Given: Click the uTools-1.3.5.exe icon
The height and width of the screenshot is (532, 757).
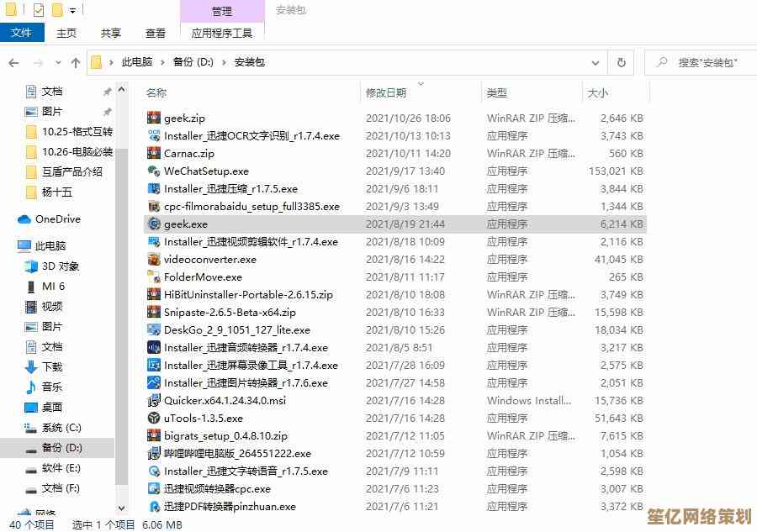Looking at the screenshot, I should pyautogui.click(x=154, y=419).
